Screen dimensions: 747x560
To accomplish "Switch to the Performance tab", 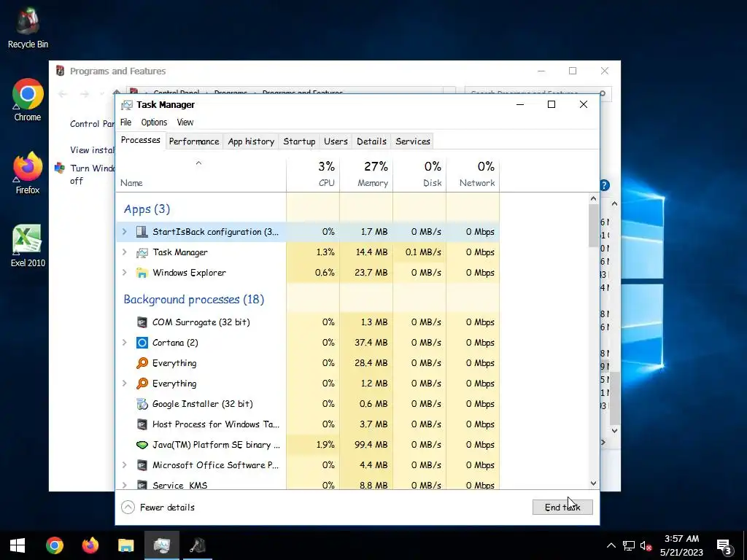I will (194, 141).
